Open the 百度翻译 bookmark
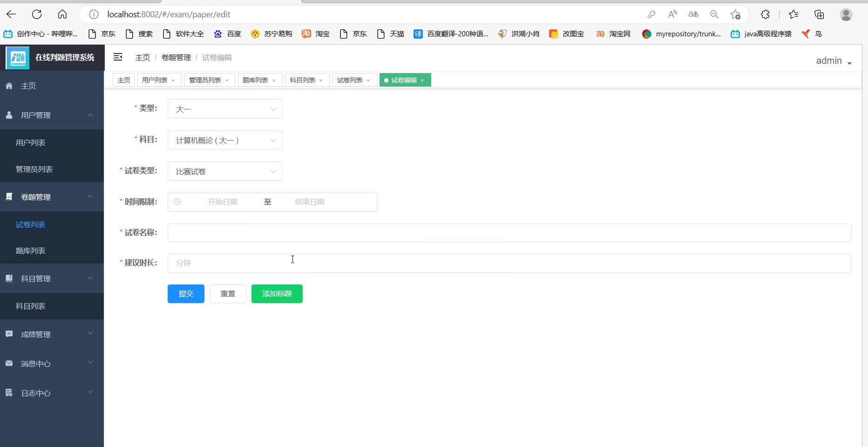This screenshot has height=447, width=868. tap(451, 34)
